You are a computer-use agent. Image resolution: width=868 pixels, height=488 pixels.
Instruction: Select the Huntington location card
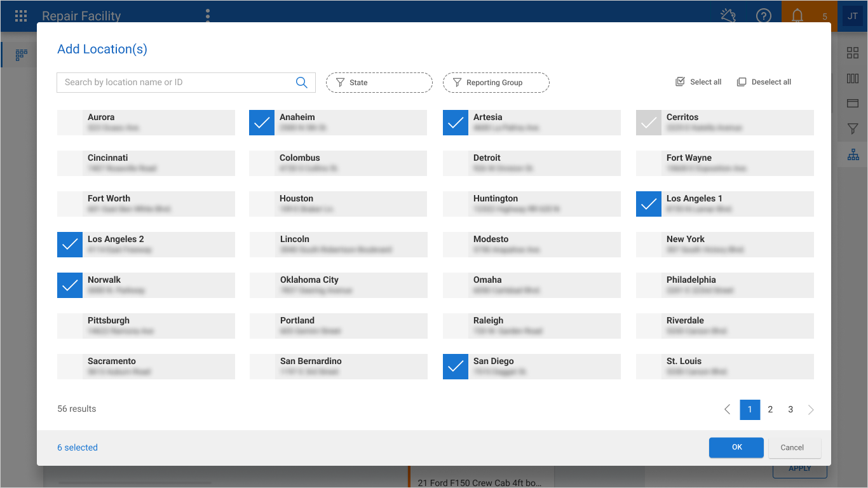(x=532, y=204)
